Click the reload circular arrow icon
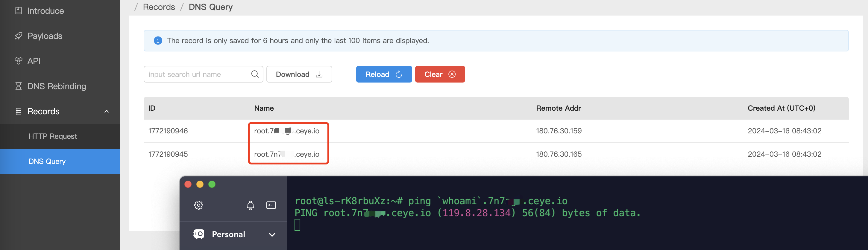Viewport: 868px width, 250px height. [x=399, y=74]
